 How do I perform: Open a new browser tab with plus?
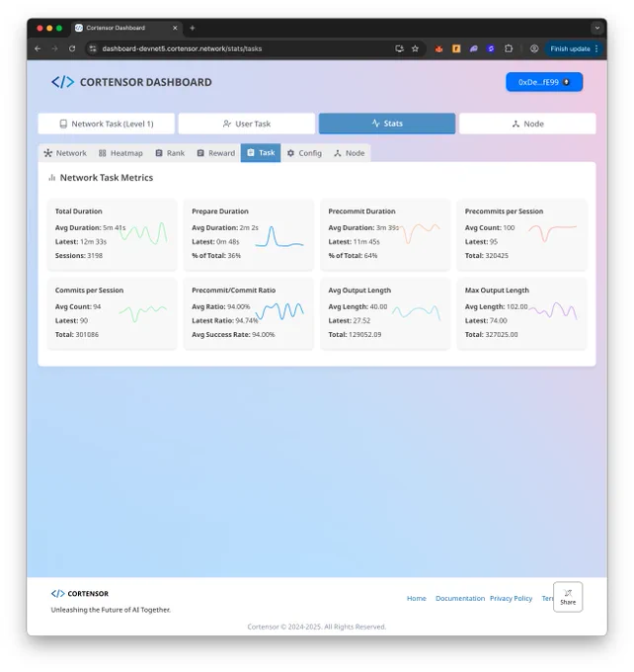(x=193, y=28)
